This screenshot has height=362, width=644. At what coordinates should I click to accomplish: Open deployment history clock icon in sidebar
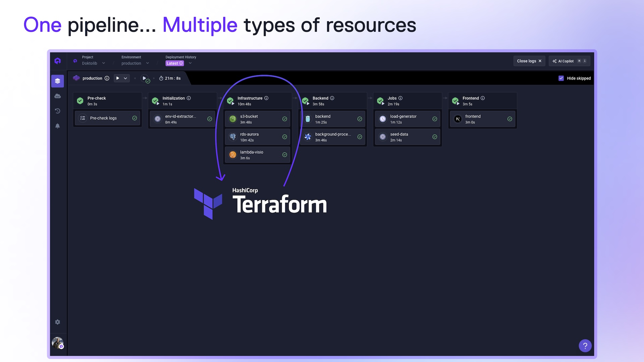point(57,111)
